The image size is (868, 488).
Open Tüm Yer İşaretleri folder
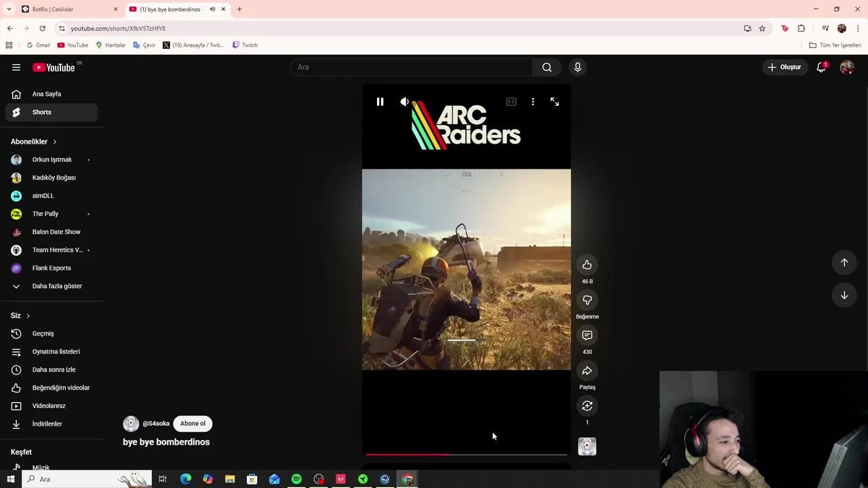point(835,45)
